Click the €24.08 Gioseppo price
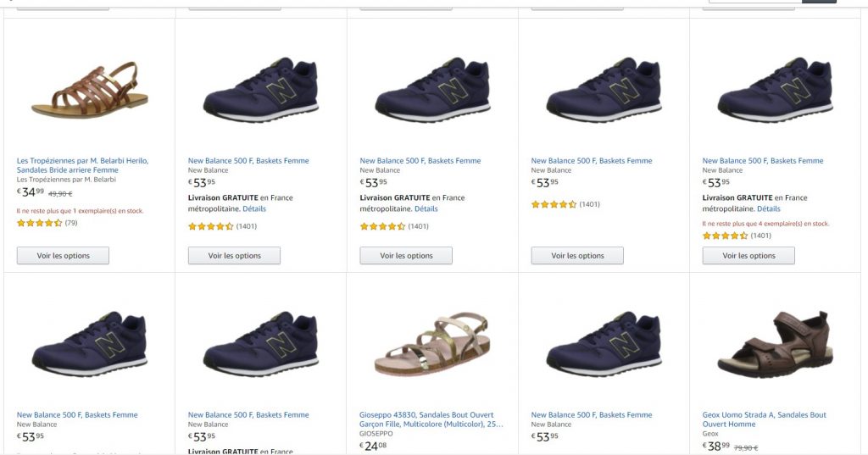Image resolution: width=868 pixels, height=455 pixels. tap(373, 446)
